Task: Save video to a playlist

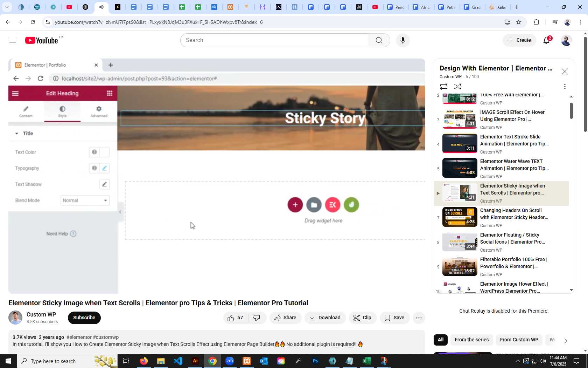Action: (x=394, y=318)
